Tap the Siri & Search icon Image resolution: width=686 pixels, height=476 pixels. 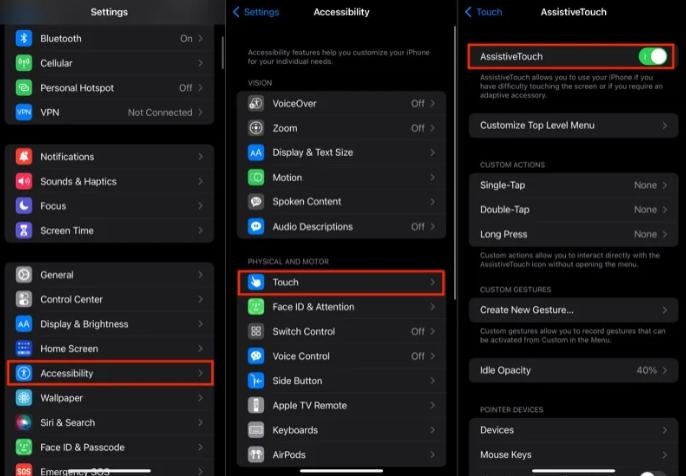[24, 423]
